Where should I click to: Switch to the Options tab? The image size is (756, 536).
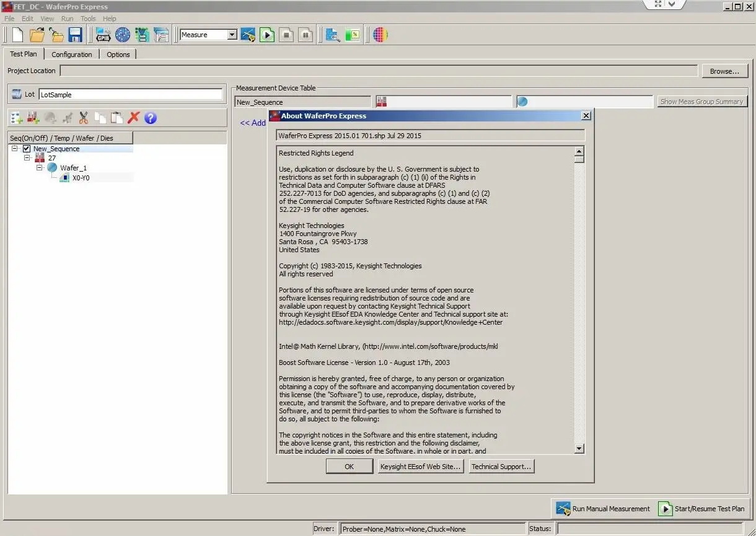click(x=118, y=55)
